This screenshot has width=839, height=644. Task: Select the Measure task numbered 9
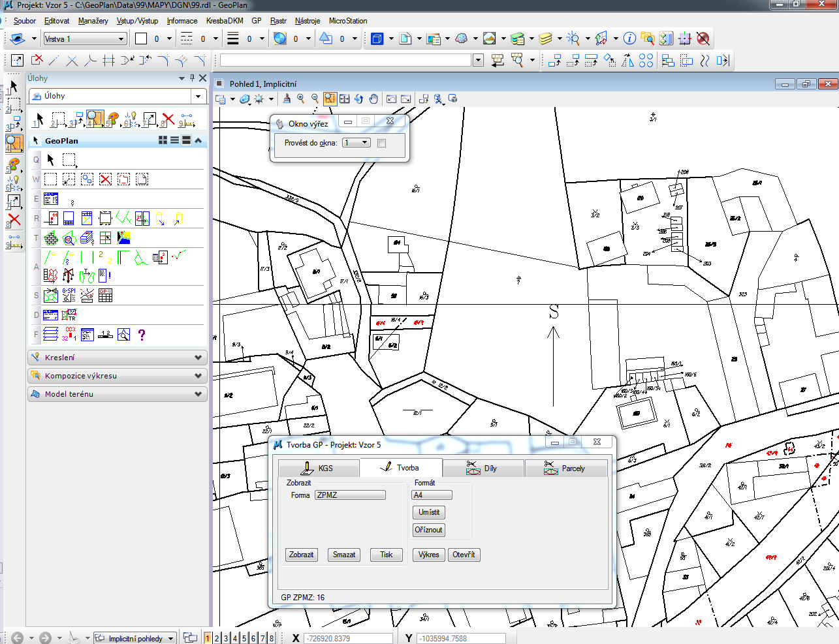coord(187,119)
